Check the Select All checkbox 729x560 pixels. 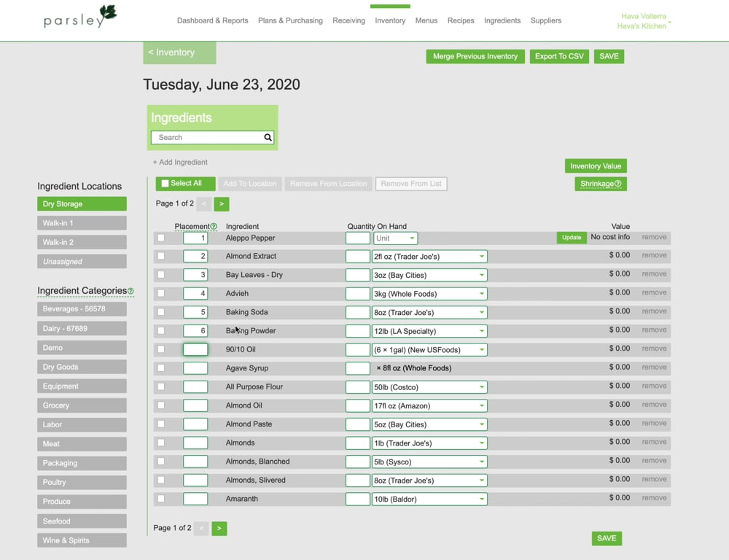(164, 183)
